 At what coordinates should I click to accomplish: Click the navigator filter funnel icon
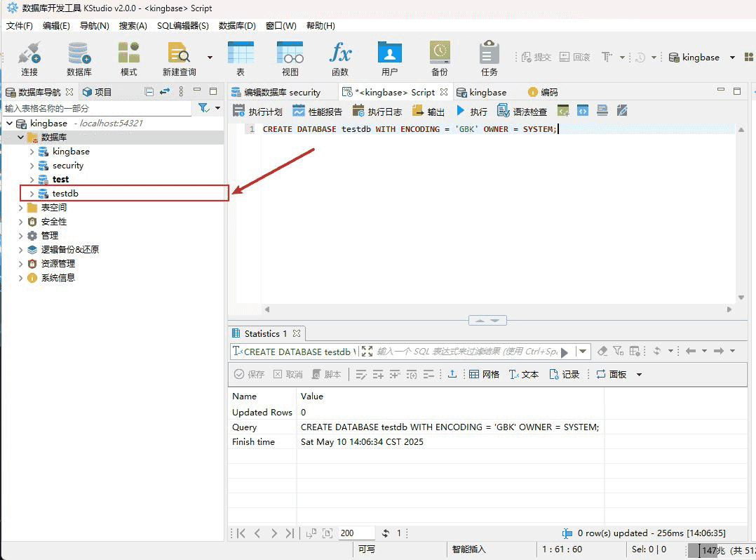[203, 108]
